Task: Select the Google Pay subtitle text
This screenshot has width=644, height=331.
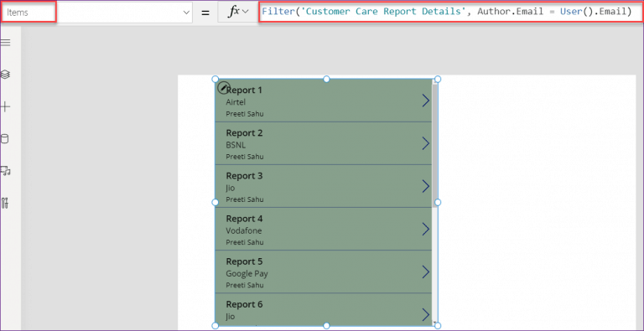Action: coord(247,273)
